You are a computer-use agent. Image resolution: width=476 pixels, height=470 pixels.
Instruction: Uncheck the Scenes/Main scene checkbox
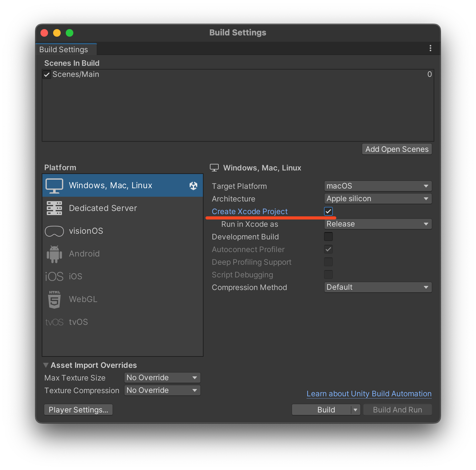47,75
